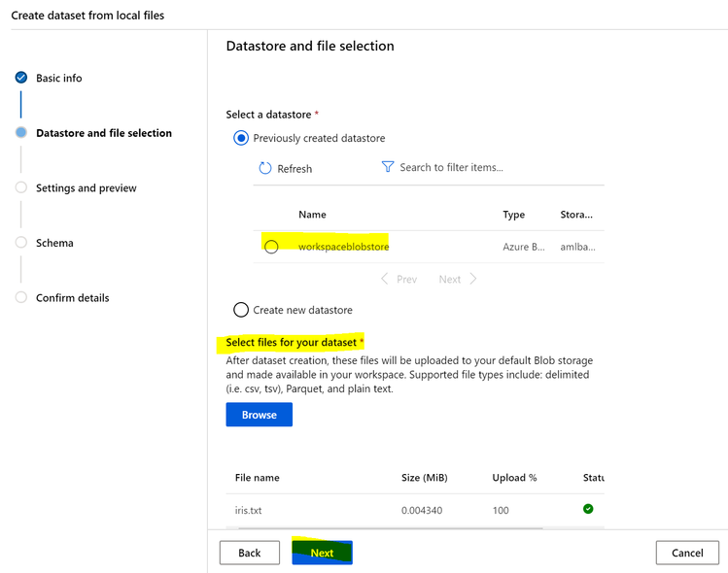
Task: Click the Refresh circular arrow icon
Action: 265,168
